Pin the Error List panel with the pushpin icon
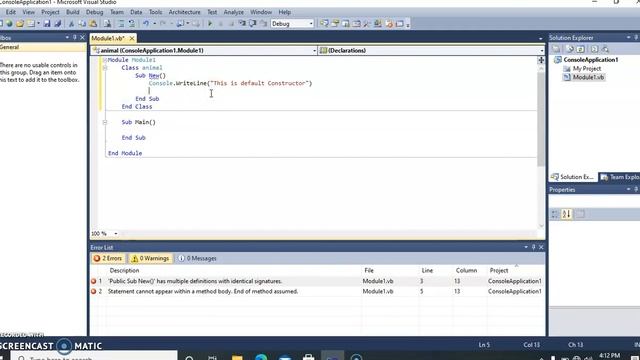 (533, 247)
